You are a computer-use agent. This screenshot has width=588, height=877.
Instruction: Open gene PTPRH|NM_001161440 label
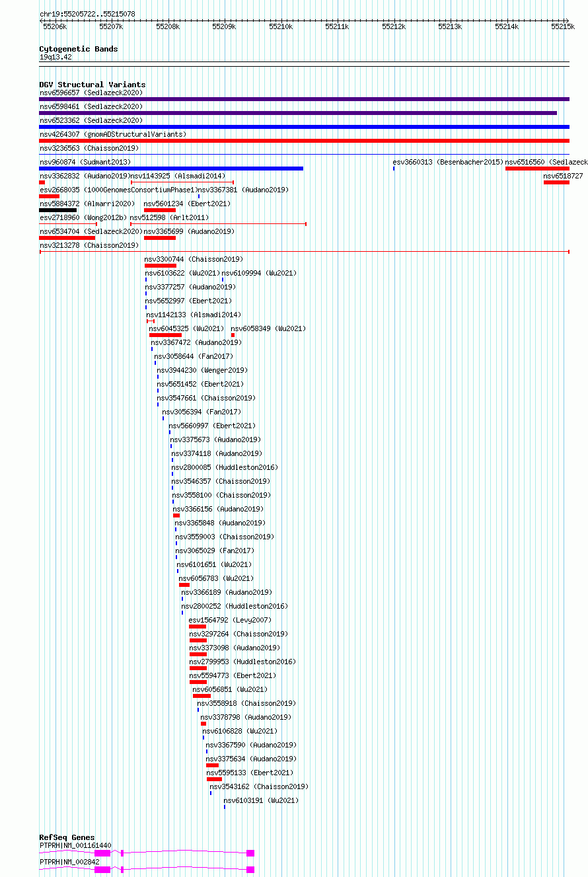[75, 845]
